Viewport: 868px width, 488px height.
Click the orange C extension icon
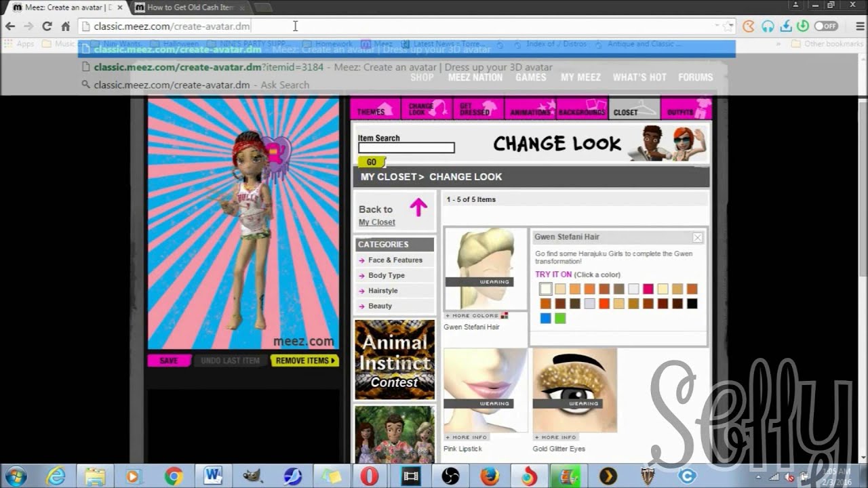pos(748,26)
